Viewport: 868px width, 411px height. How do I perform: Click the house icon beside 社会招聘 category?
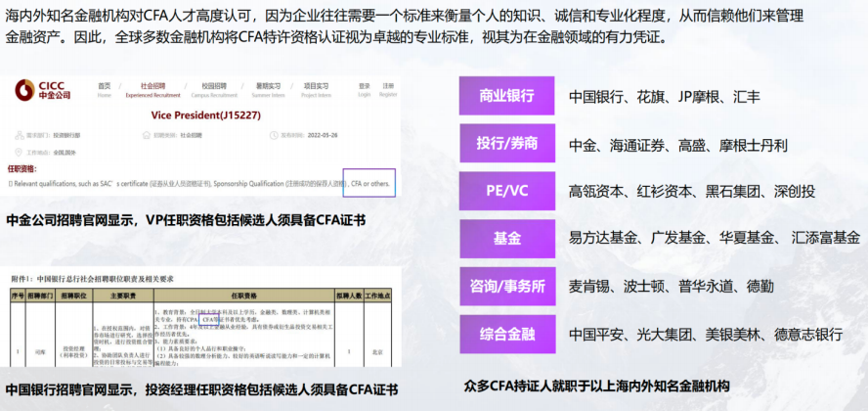147,135
